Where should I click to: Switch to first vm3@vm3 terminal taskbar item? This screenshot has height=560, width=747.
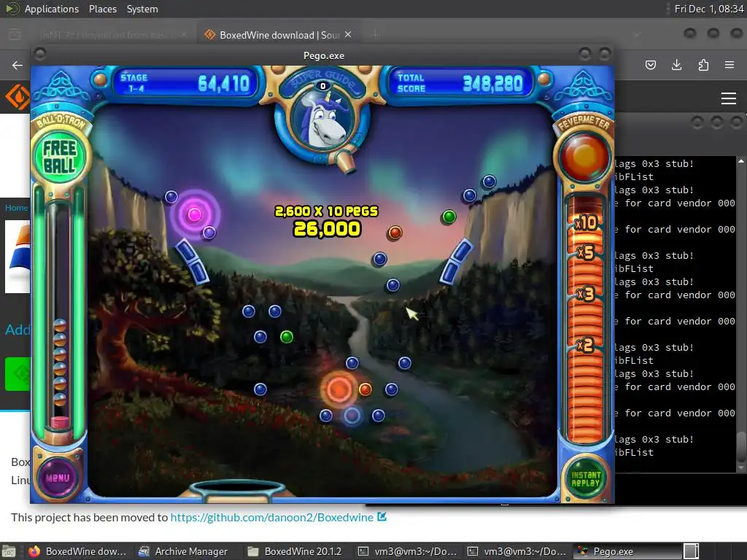coord(408,551)
